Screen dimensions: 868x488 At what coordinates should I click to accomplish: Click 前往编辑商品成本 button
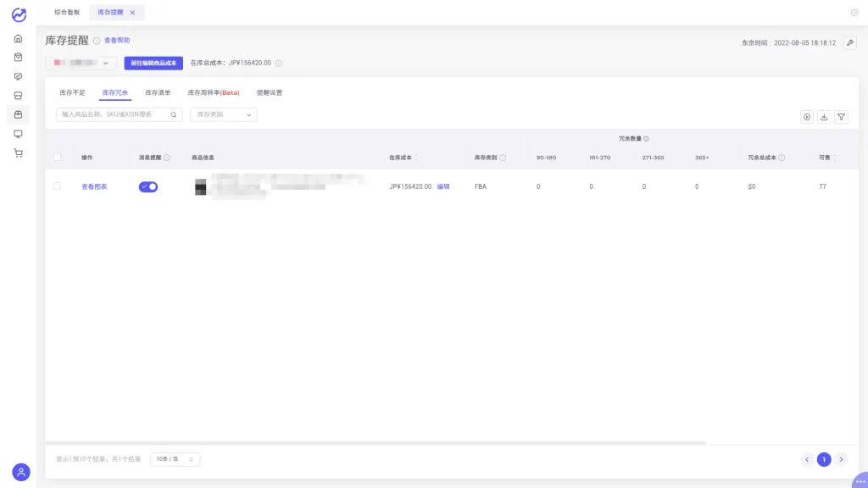pos(153,63)
